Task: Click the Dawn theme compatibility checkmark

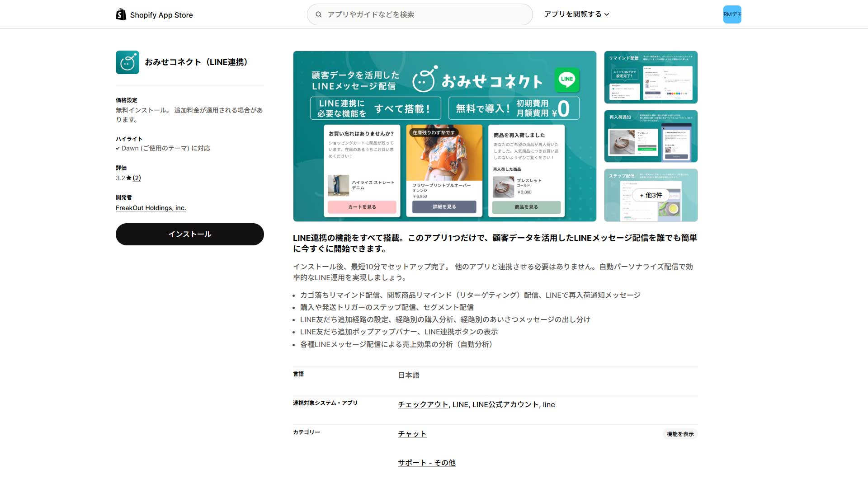Action: tap(118, 148)
